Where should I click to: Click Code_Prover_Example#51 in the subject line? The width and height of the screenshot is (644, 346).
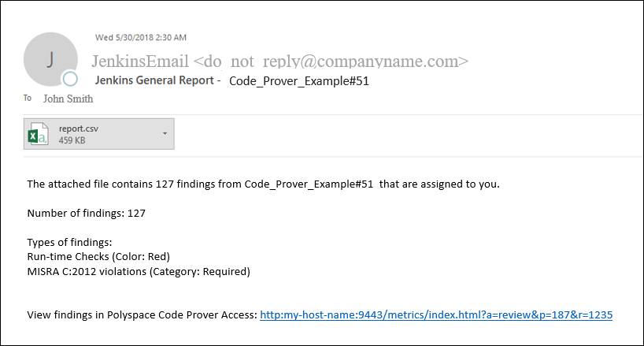pos(299,80)
